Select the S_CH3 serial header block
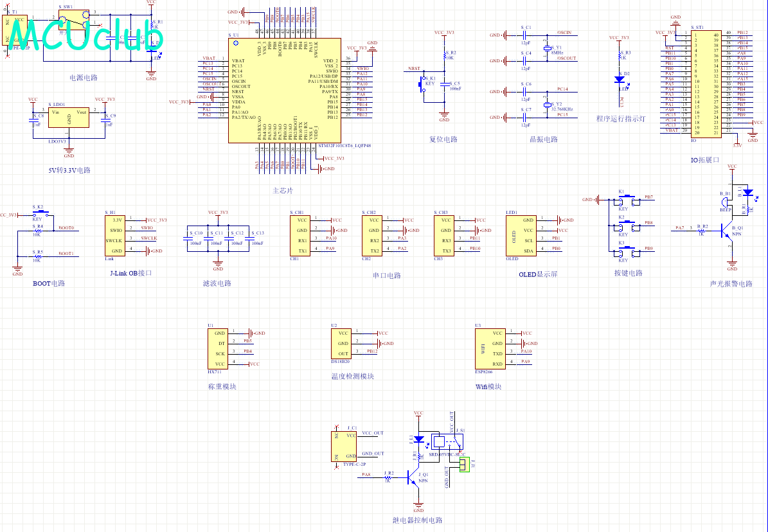The image size is (768, 532). click(x=443, y=236)
